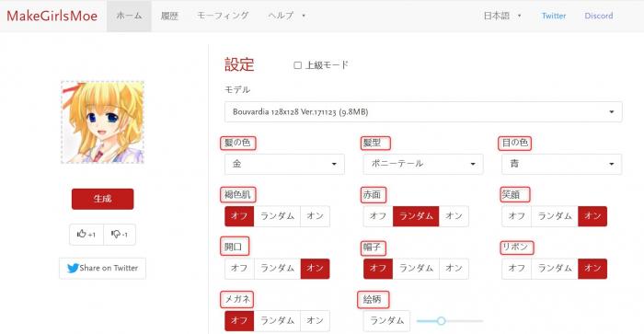Viewport: 644px width, 334px height.
Task: Expand the ヘルプ menu
Action: tap(286, 16)
